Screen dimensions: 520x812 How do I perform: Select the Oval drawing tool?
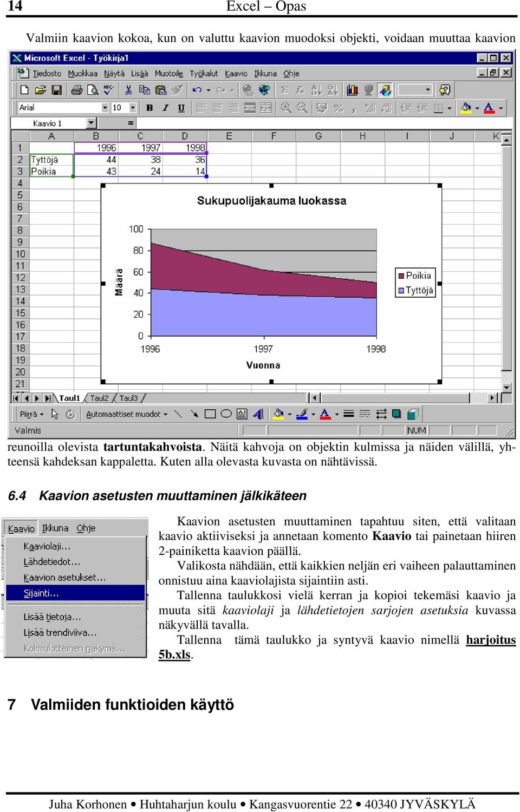coord(226,414)
